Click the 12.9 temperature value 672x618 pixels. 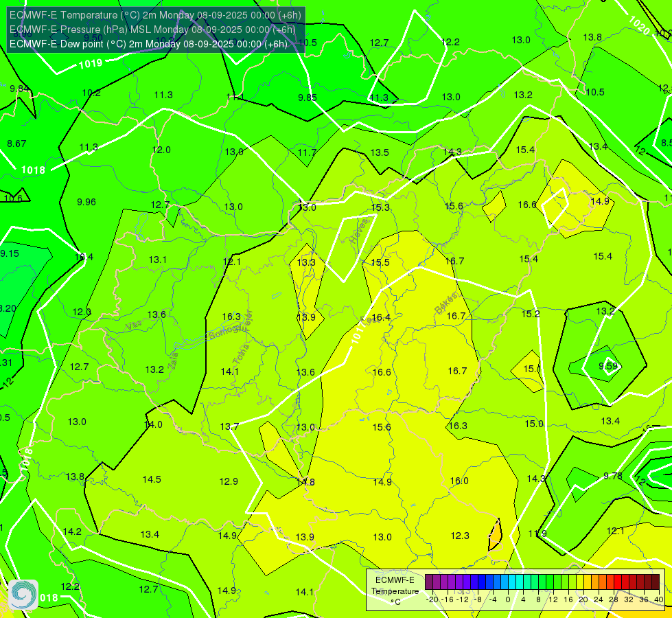pyautogui.click(x=229, y=481)
